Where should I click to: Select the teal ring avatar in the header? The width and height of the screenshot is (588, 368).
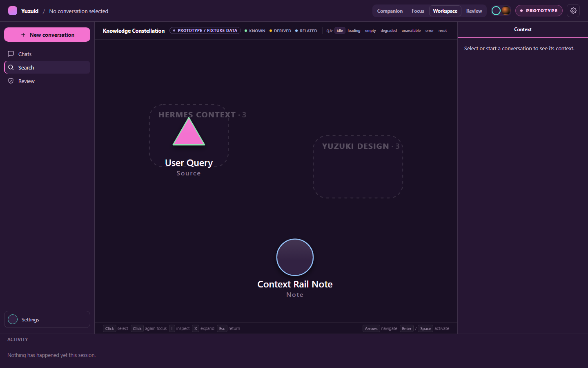pos(496,11)
